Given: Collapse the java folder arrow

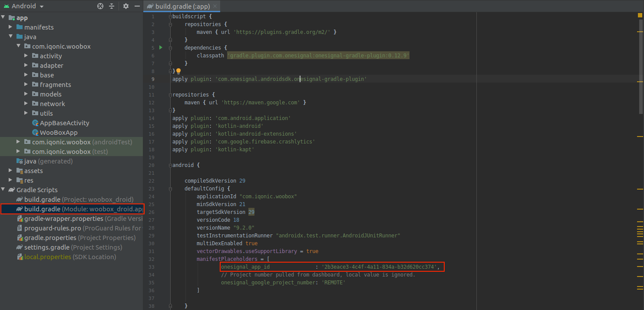Looking at the screenshot, I should point(11,37).
